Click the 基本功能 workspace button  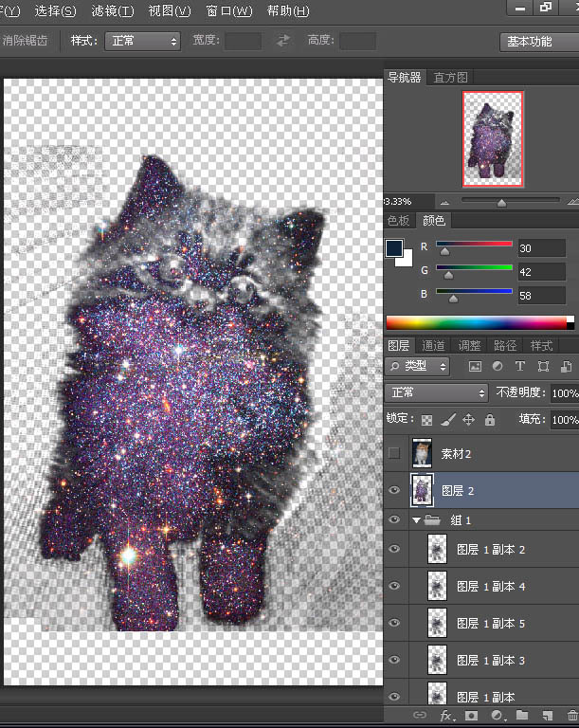(538, 42)
